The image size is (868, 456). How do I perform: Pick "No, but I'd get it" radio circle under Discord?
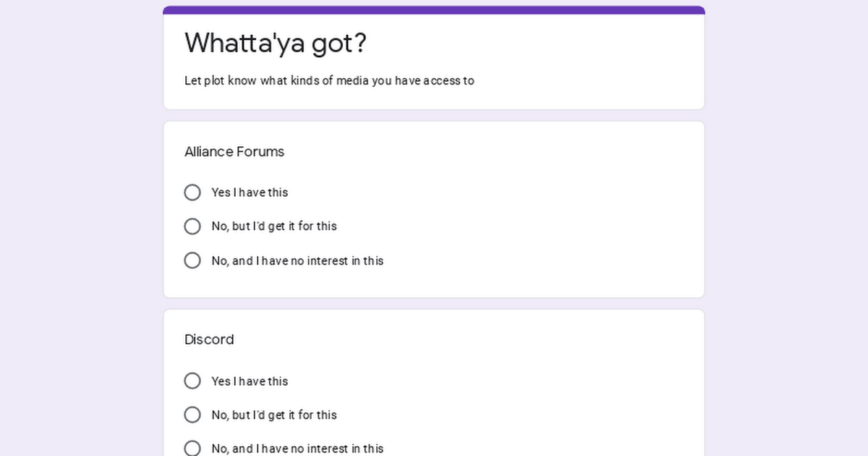pyautogui.click(x=192, y=415)
